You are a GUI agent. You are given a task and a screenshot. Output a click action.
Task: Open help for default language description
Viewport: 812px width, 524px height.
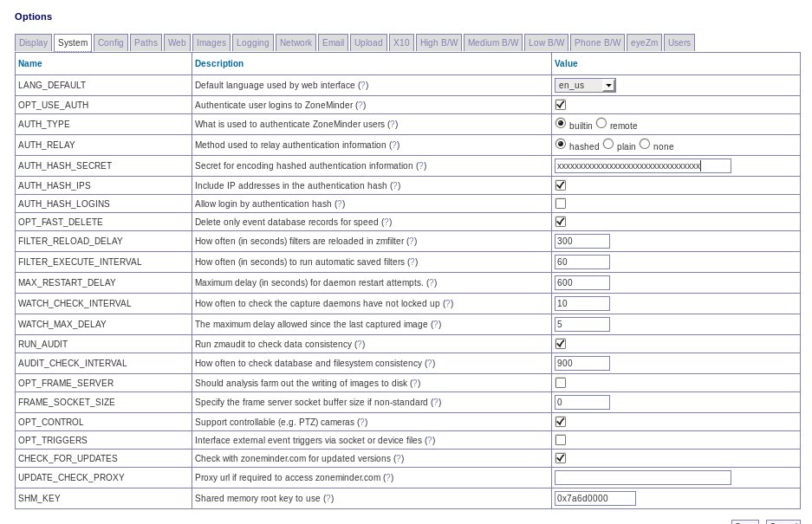[363, 86]
